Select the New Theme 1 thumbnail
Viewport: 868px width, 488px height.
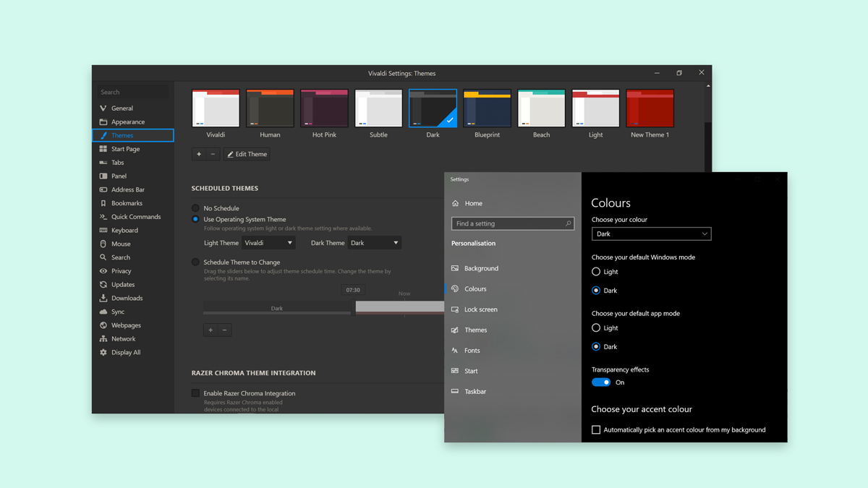(x=650, y=108)
